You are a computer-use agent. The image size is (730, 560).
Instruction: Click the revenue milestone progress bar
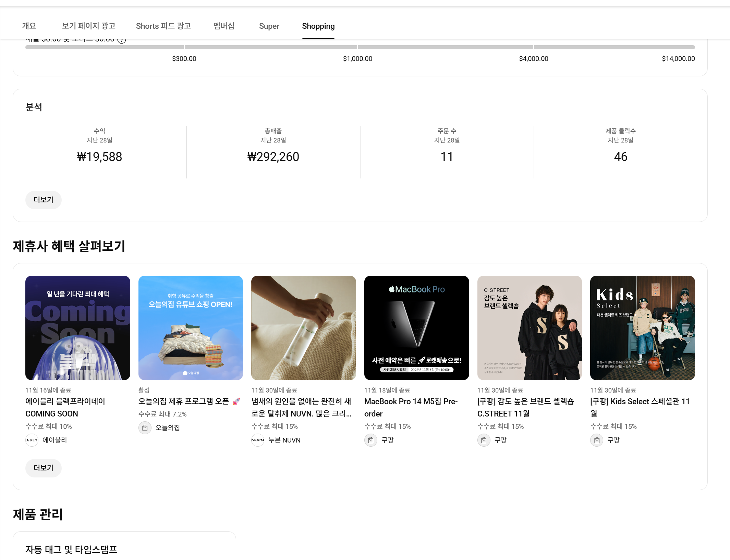pyautogui.click(x=360, y=47)
